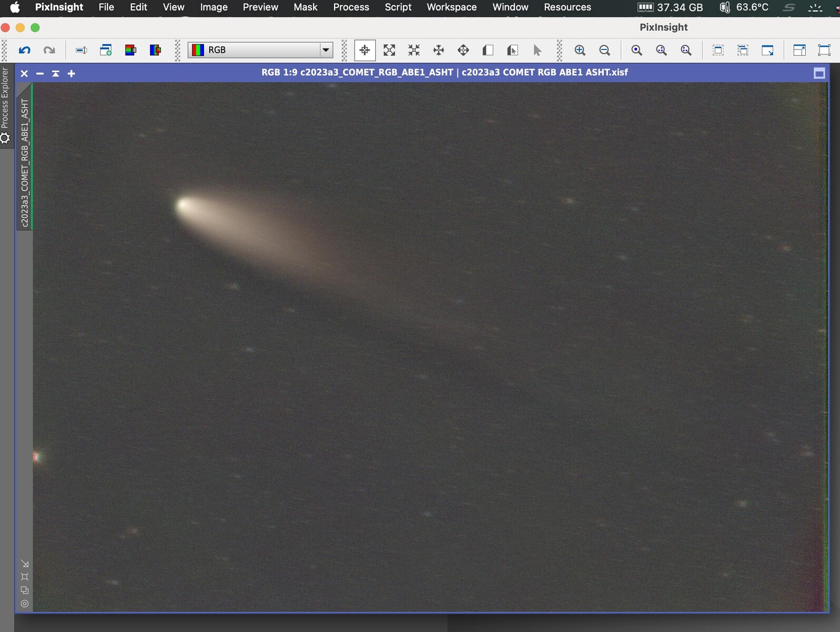Open the Apple menu

(15, 7)
